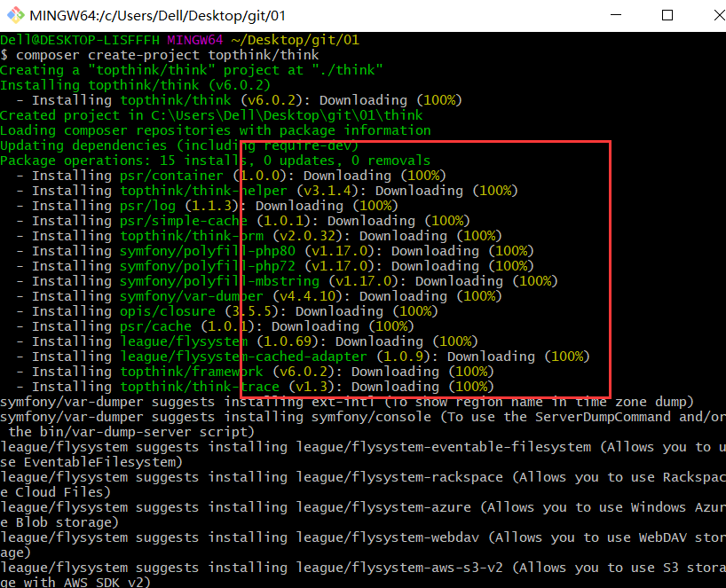Viewport: 726px width, 588px height.
Task: Click the Git Bash logo in the title bar
Action: [16, 15]
